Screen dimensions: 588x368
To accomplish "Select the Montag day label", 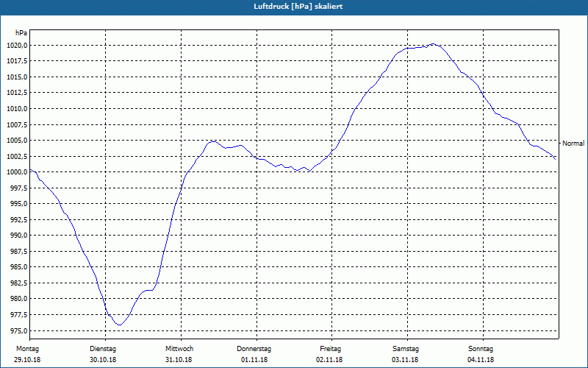I will (x=27, y=349).
